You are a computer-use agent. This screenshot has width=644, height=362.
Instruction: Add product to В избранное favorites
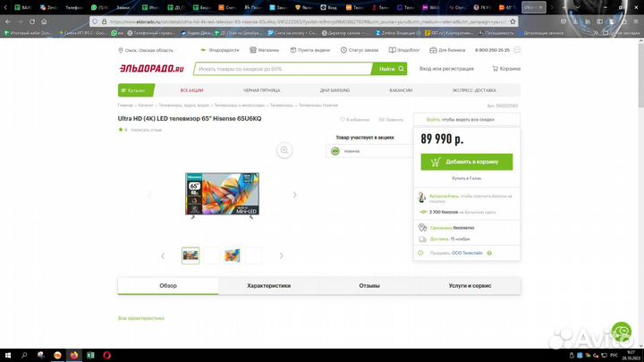point(354,120)
